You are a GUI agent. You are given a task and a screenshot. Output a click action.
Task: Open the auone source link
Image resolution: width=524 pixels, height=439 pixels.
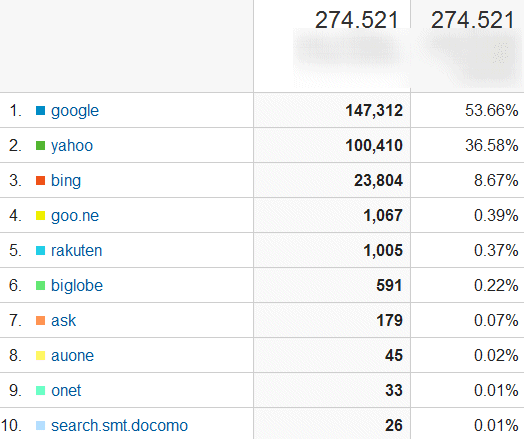click(x=72, y=356)
